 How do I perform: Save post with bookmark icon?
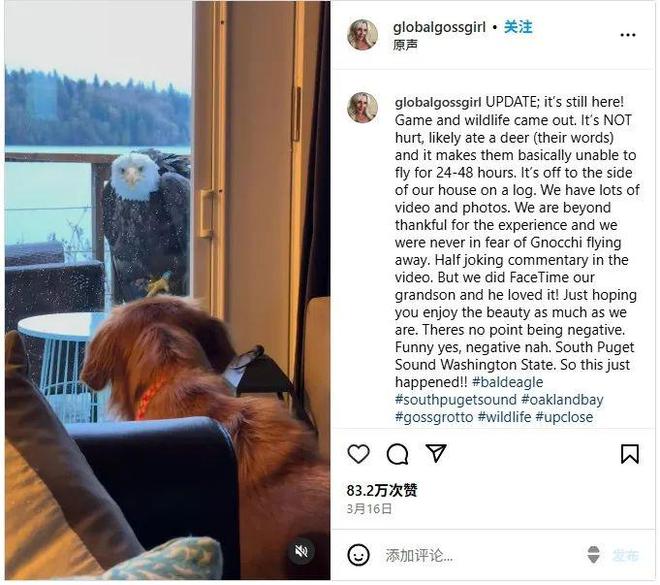coord(630,454)
